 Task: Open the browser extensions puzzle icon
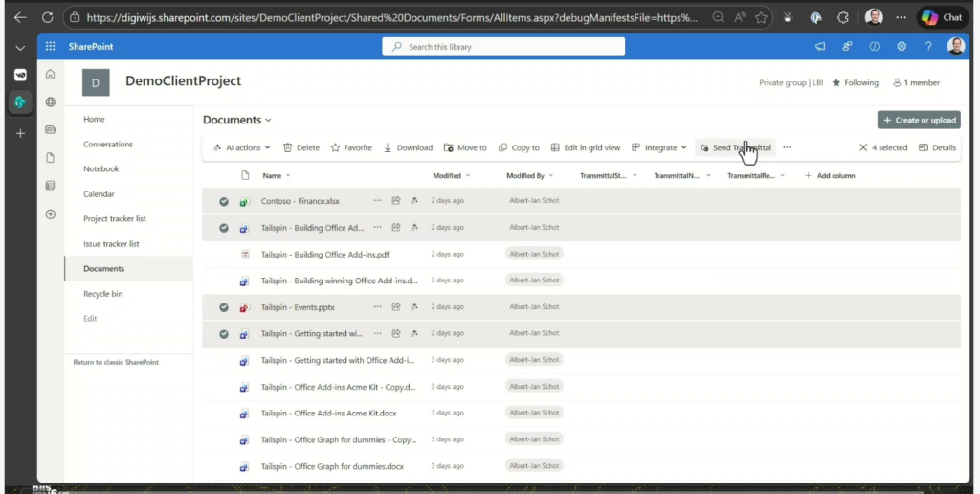[x=843, y=17]
